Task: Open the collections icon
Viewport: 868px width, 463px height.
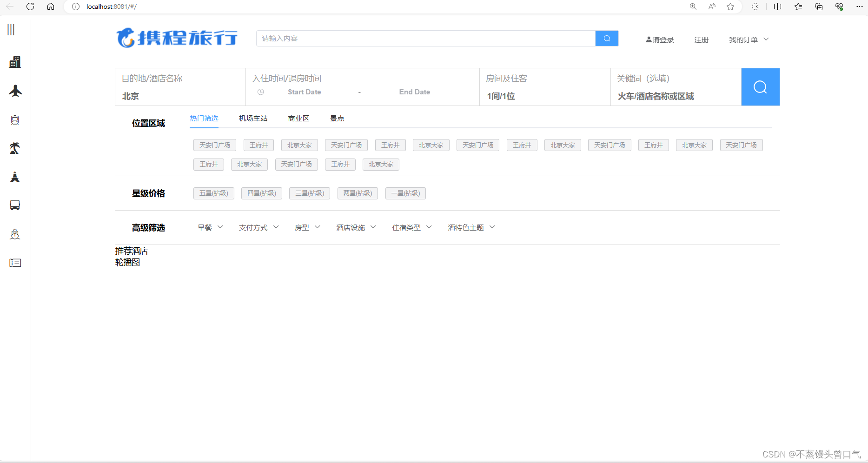Action: [x=819, y=7]
